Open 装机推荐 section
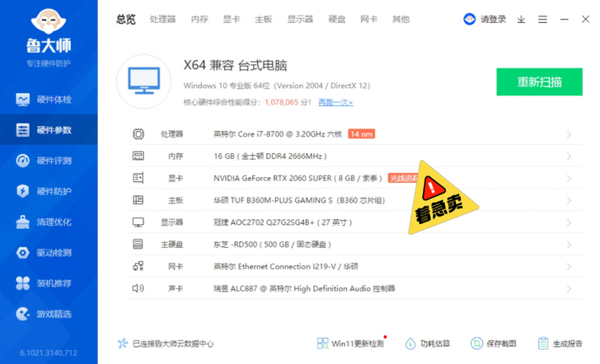600x364 pixels. 49,283
